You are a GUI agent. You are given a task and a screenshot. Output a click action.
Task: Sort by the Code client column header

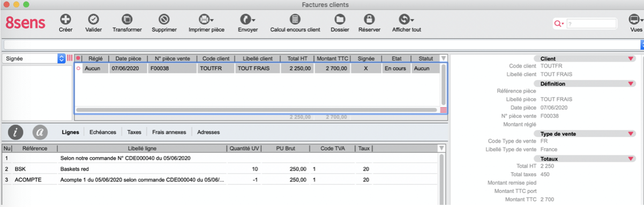[216, 58]
